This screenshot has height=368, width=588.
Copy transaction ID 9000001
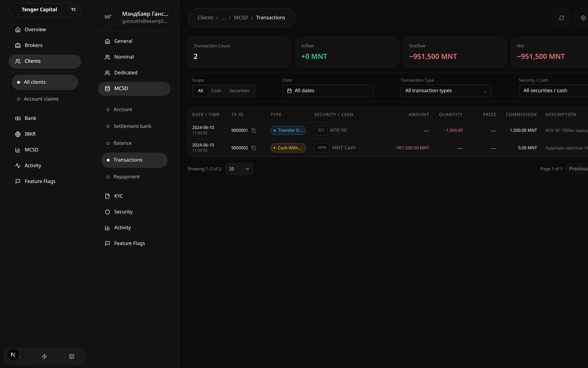pos(254,130)
